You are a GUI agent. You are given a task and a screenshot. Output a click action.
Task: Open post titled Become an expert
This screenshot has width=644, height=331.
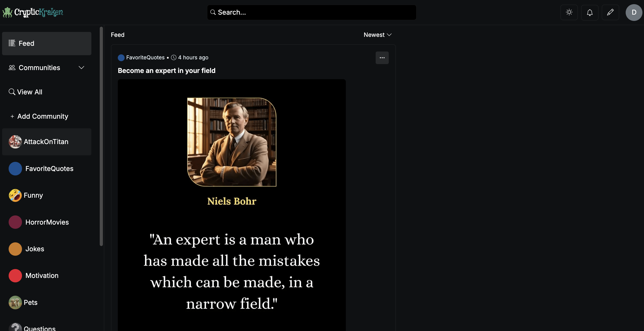166,71
